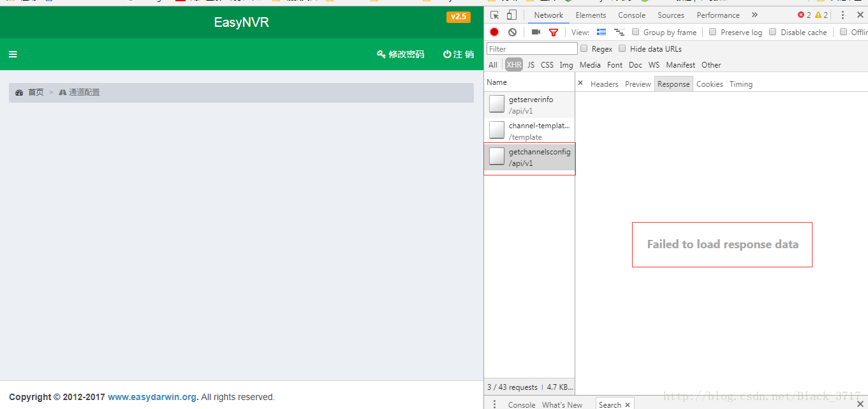The image size is (868, 409).
Task: Switch to the Search drawer tab
Action: pos(610,405)
